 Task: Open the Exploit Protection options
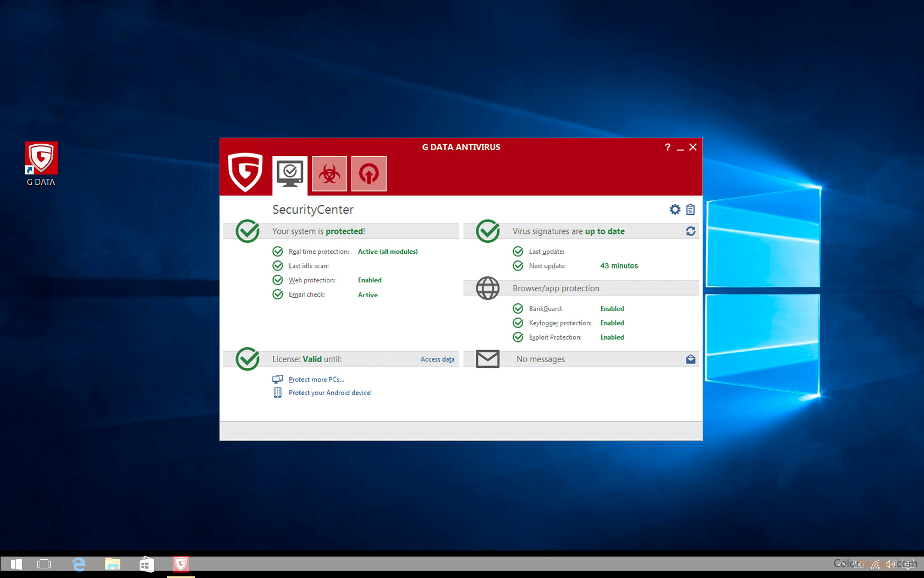point(555,337)
